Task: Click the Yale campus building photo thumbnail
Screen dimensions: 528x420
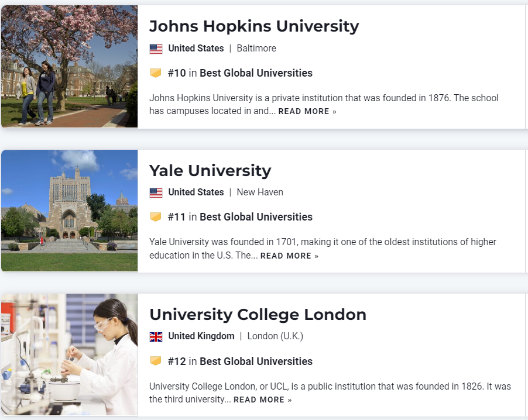Action: 69,211
